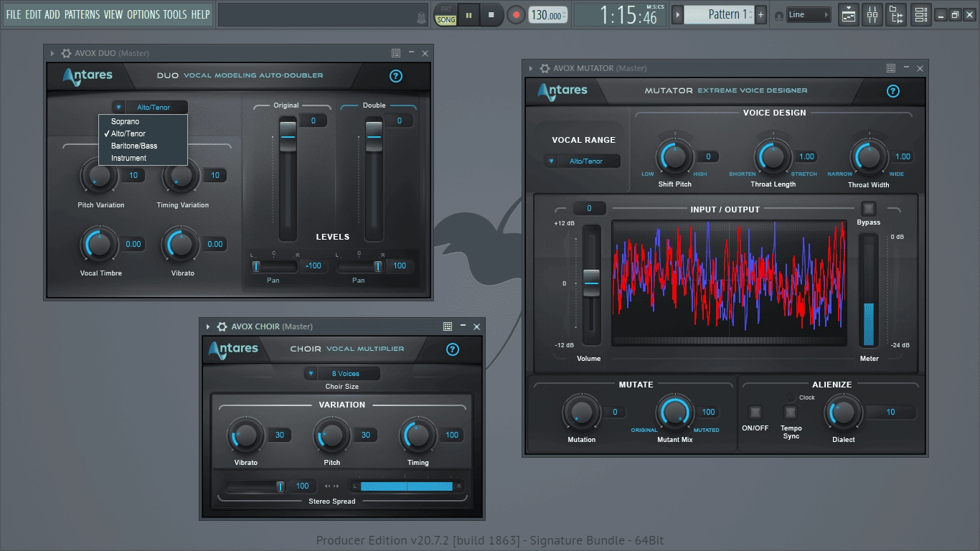Toggle the Tempo Sync button
Screen dimensions: 980x551
(x=791, y=413)
